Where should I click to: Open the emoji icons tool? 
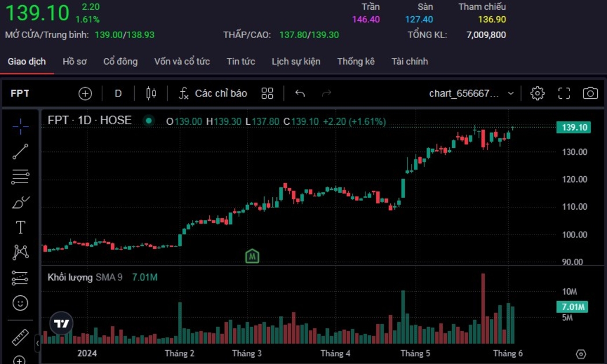(x=20, y=303)
